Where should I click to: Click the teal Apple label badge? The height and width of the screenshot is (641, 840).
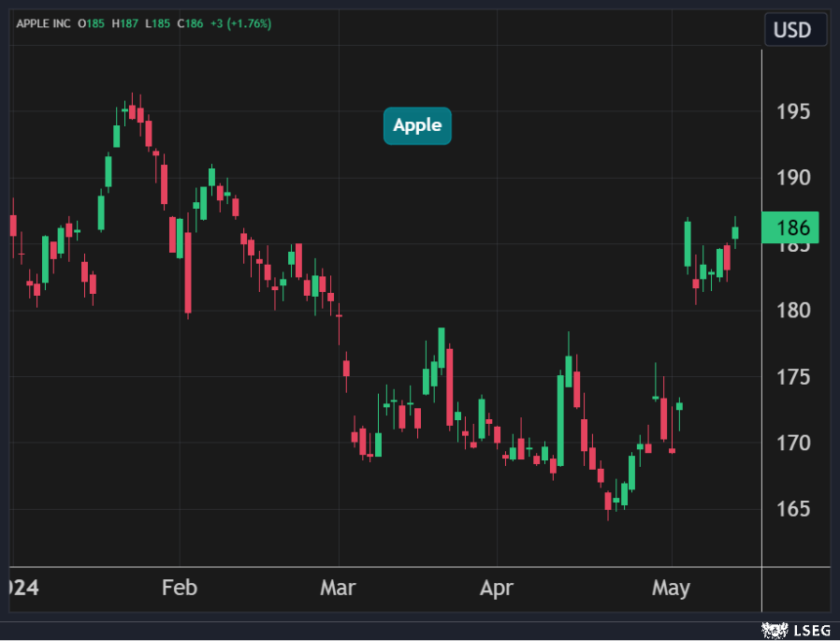[x=417, y=126]
